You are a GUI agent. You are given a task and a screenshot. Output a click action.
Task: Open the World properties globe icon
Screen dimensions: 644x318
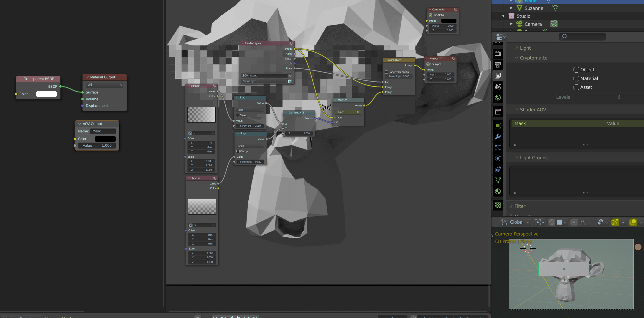tap(498, 98)
